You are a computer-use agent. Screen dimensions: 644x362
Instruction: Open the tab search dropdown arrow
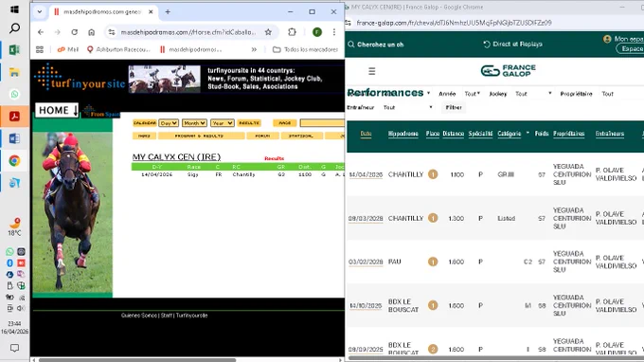click(40, 12)
